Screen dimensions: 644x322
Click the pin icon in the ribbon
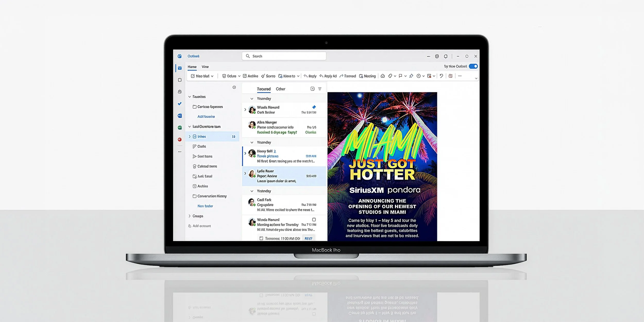(411, 76)
